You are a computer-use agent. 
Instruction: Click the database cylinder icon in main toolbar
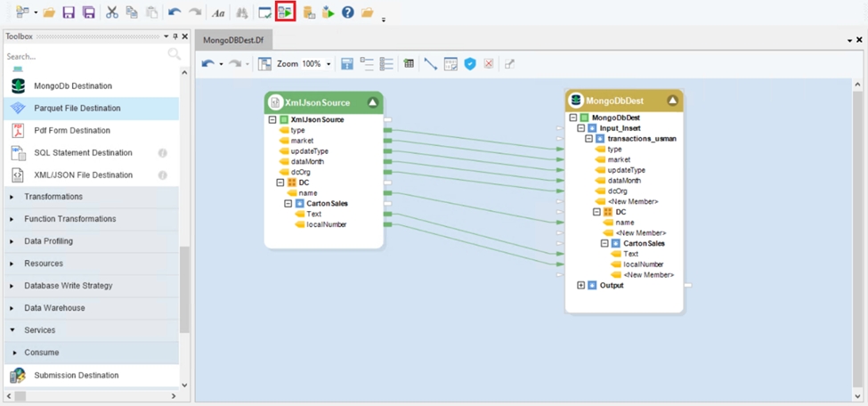tap(310, 12)
